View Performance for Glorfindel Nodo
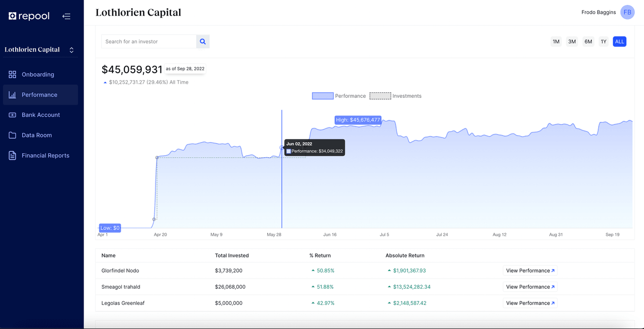The image size is (644, 329). (530, 271)
